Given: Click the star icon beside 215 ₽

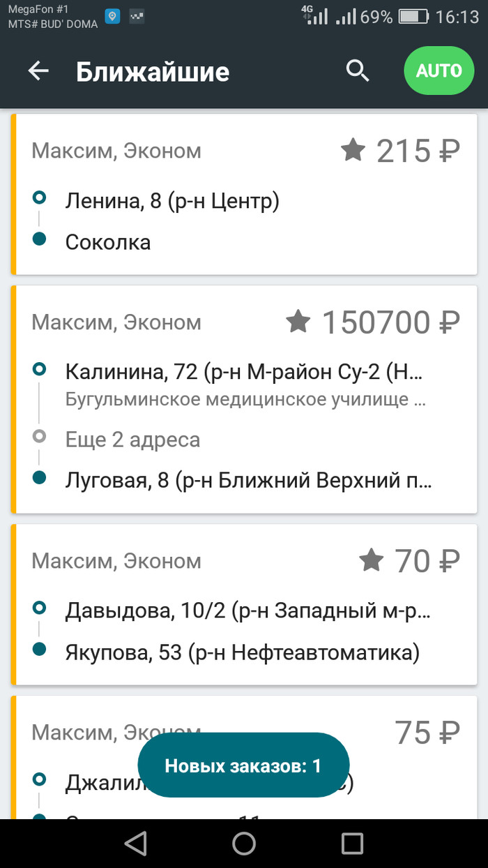Looking at the screenshot, I should click(x=353, y=150).
